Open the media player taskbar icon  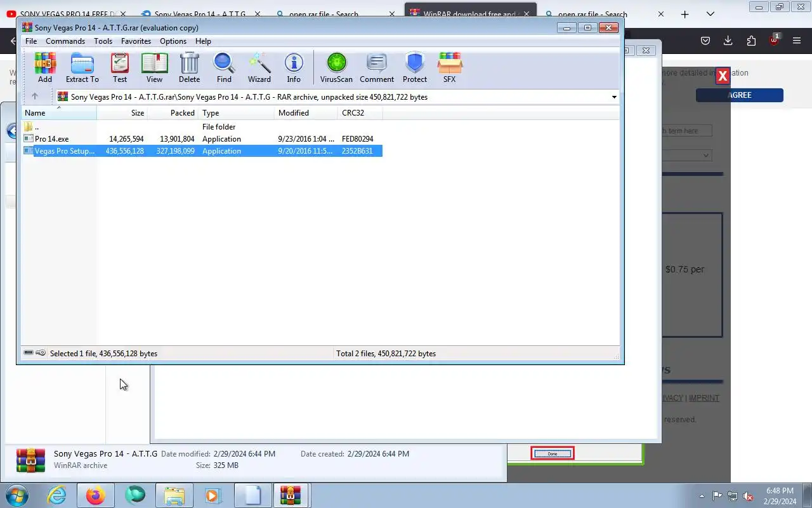point(213,495)
